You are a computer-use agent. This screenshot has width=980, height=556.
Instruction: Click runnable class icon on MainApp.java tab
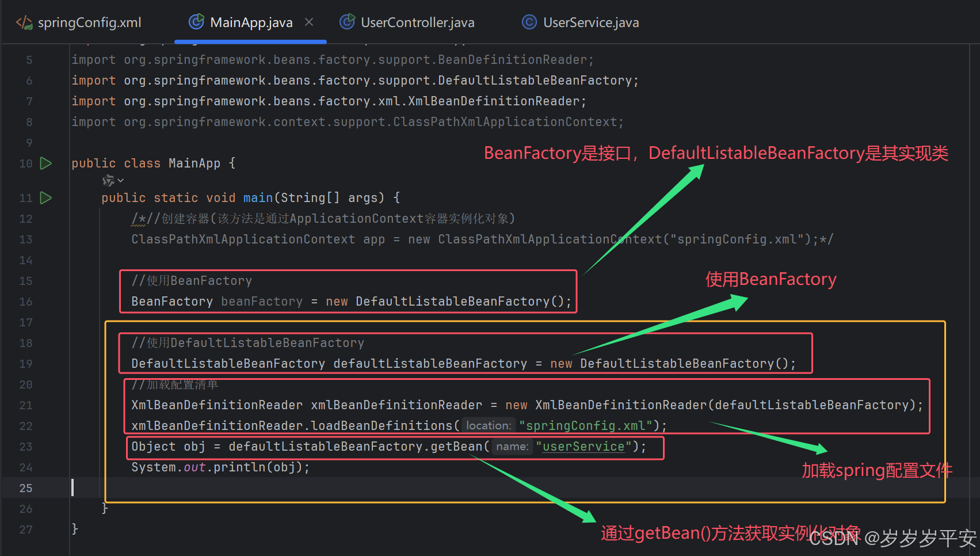tap(196, 22)
